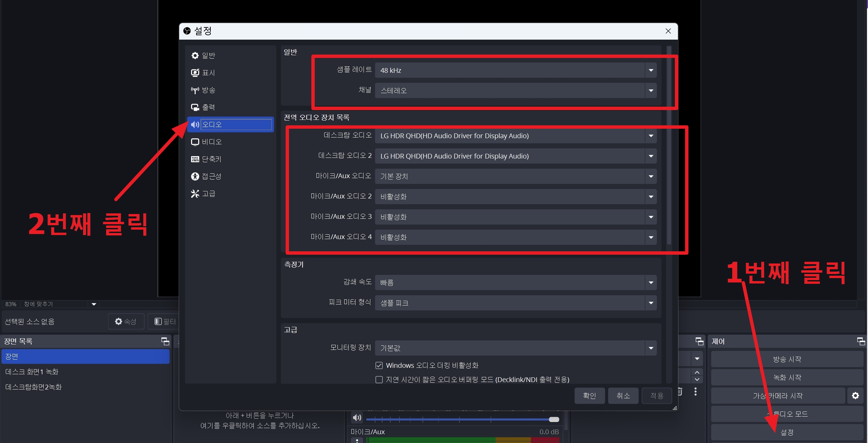Screen dimensions: 868x443
Task: Adjust the audio mixer volume slider
Action: click(x=554, y=420)
